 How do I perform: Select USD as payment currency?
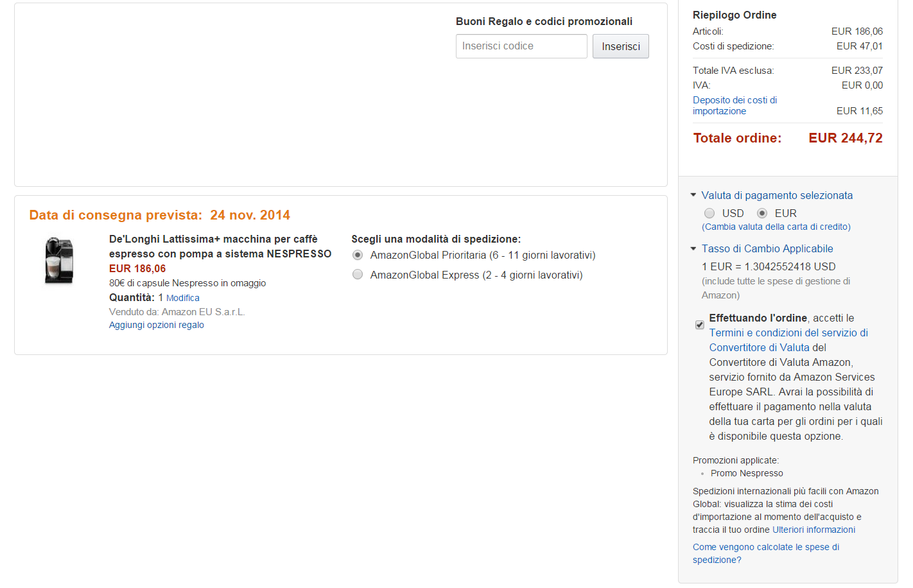coord(709,213)
